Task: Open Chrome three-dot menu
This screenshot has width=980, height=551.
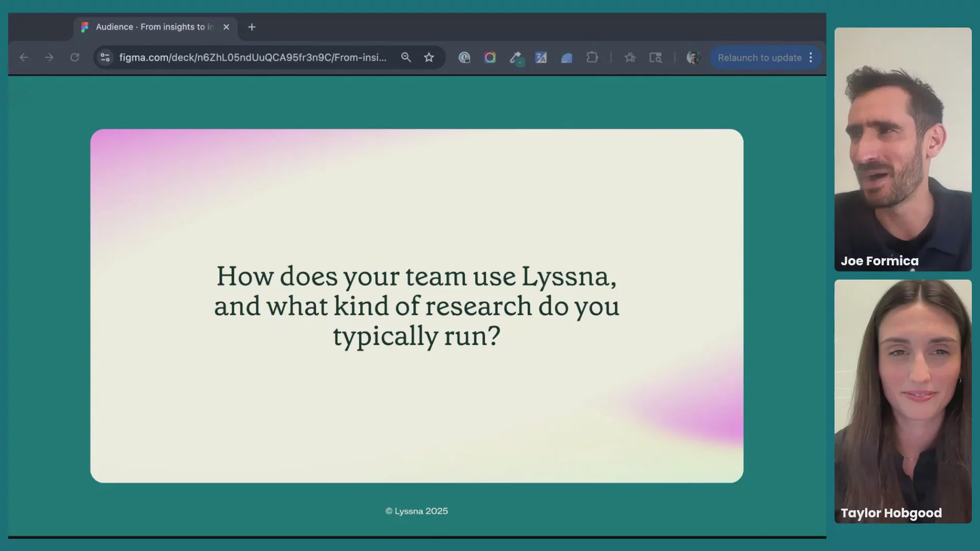Action: [x=811, y=58]
